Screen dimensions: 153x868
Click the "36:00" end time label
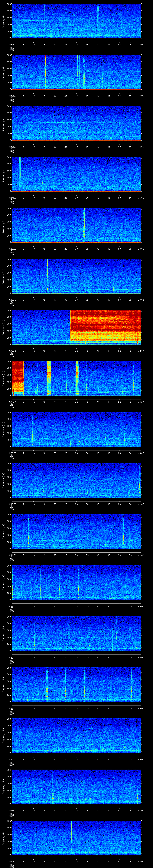tap(141, 249)
